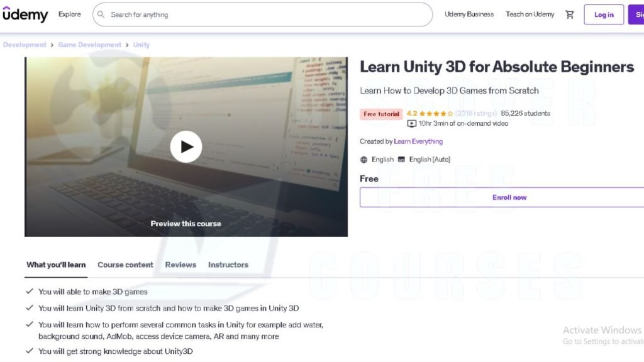The height and width of the screenshot is (362, 644).
Task: Navigate to Unity breadcrumb
Action: (142, 45)
